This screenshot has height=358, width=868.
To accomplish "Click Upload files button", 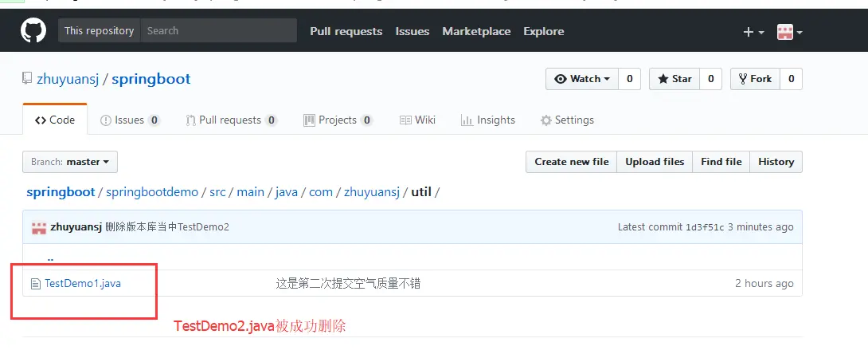I will click(655, 162).
